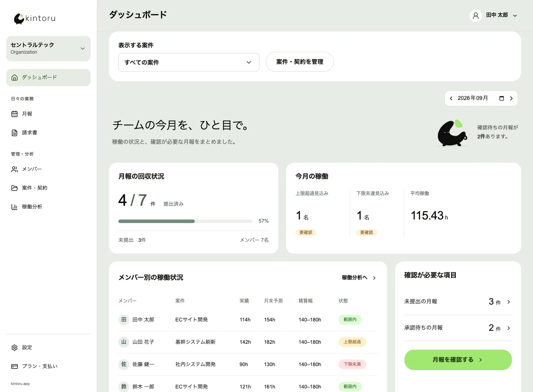This screenshot has width=533, height=392.
Task: Click the 案件・契約を管理 button
Action: 300,62
